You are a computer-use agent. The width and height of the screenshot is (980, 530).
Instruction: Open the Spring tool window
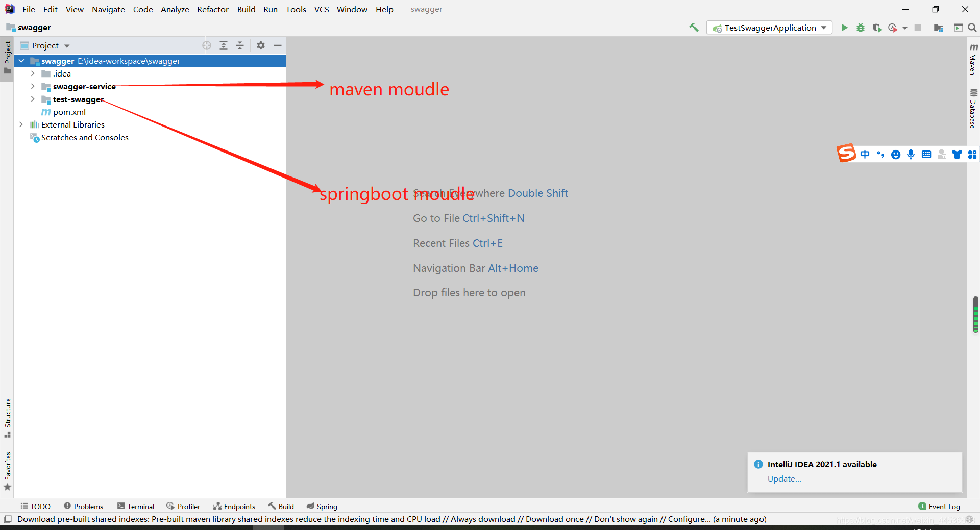pos(322,506)
